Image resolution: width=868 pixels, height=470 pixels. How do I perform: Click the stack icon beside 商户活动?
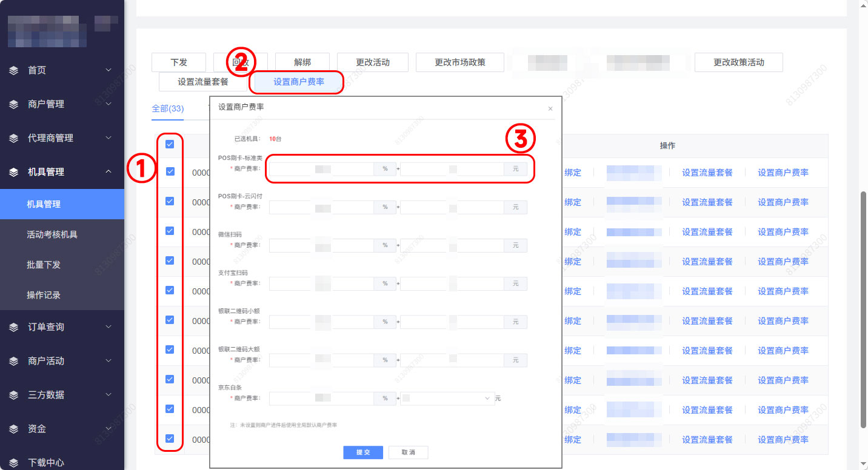coord(14,361)
